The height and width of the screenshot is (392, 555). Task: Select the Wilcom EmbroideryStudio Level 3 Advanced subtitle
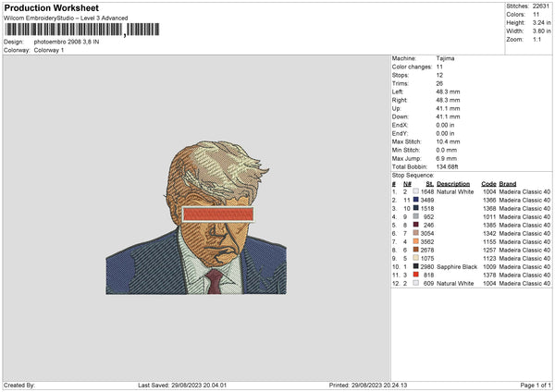(x=66, y=18)
